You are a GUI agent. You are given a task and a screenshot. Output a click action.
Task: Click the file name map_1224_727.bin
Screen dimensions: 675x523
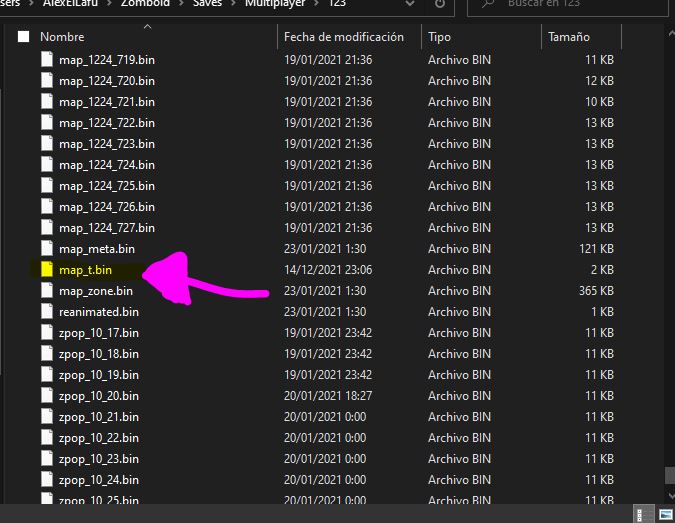click(x=107, y=228)
